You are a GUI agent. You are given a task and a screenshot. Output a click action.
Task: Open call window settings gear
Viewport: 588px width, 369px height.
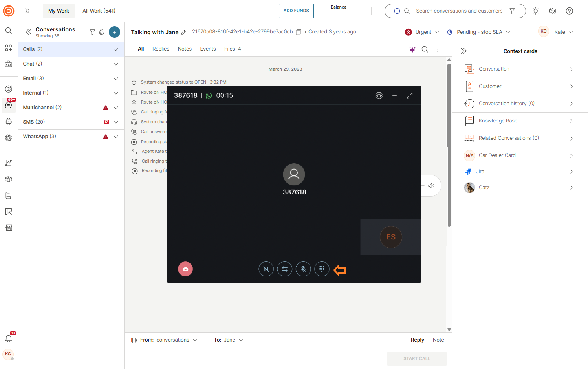(379, 96)
